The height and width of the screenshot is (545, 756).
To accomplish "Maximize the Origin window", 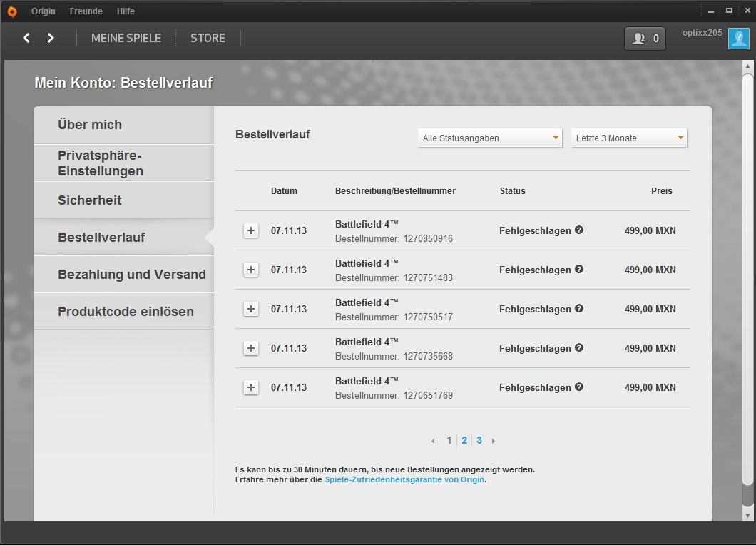I will (x=729, y=11).
